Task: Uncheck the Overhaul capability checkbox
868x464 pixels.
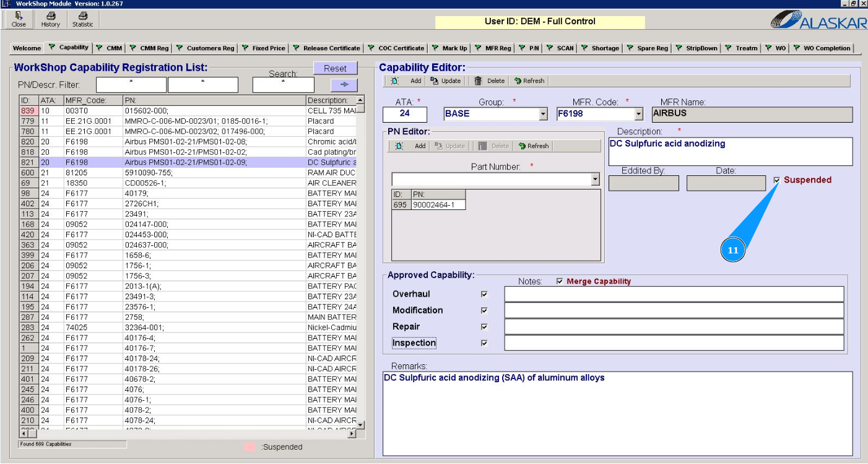Action: (x=484, y=294)
